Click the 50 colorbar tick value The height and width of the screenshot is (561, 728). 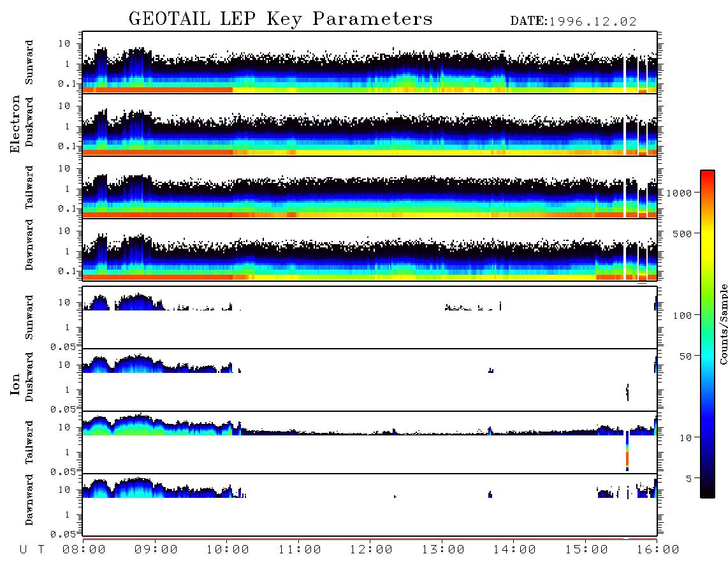coord(685,356)
